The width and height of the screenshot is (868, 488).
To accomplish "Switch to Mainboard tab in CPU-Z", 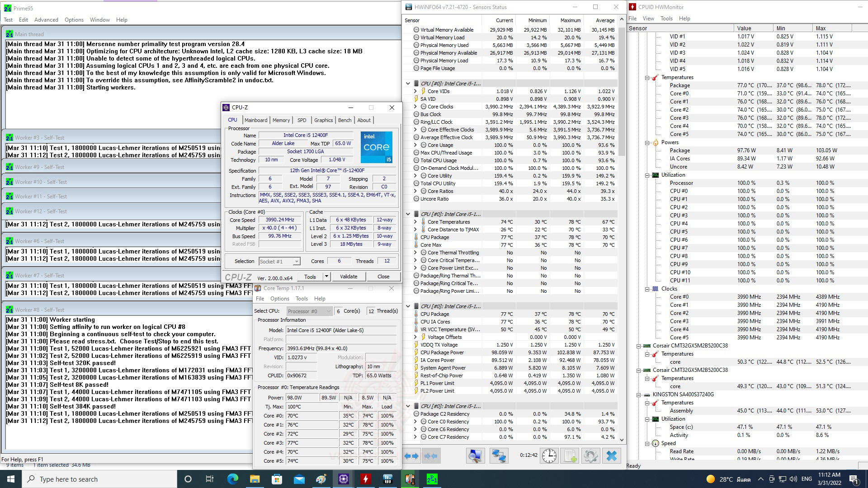I will [x=256, y=120].
